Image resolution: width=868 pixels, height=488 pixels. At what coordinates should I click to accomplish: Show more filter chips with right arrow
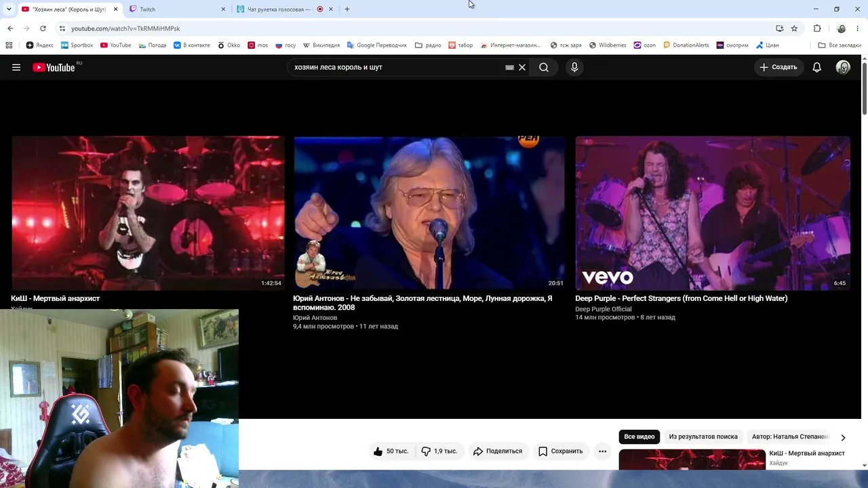(x=843, y=437)
